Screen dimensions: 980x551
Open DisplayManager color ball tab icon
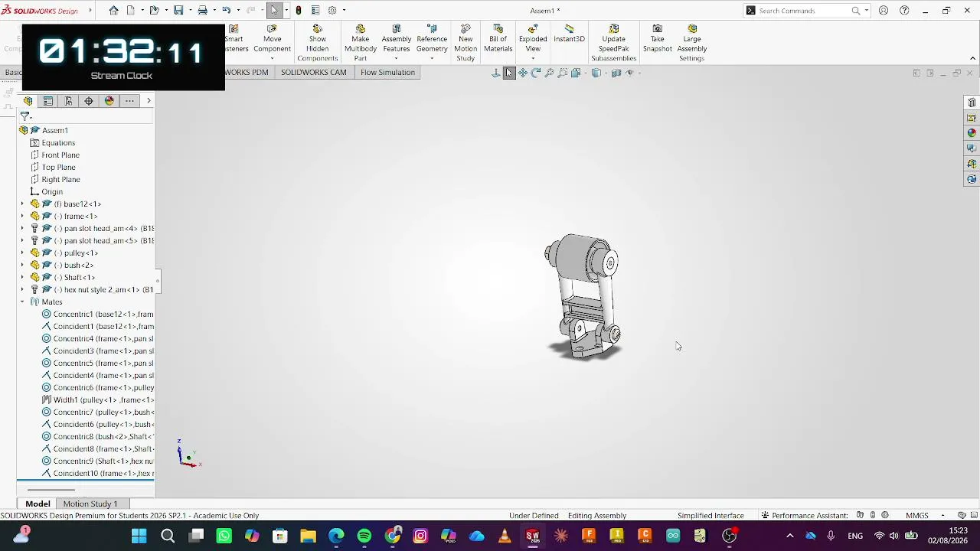coord(109,101)
